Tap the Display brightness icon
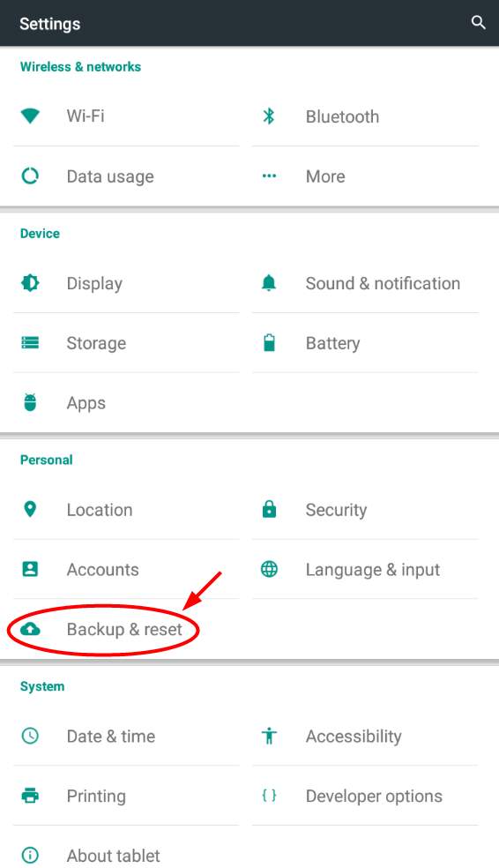 30,283
